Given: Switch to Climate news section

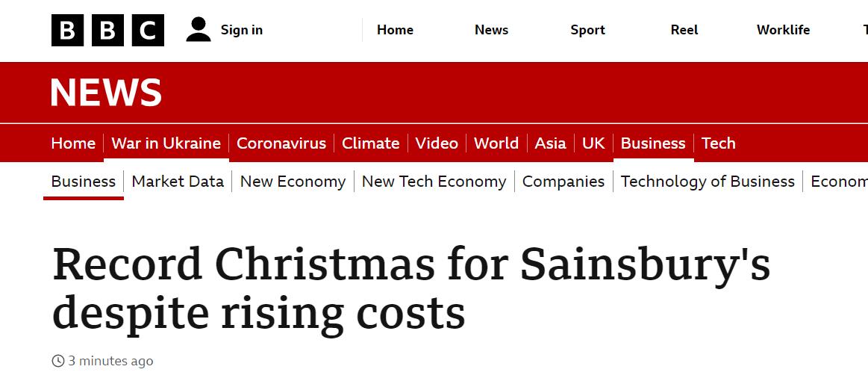Looking at the screenshot, I should pyautogui.click(x=370, y=143).
